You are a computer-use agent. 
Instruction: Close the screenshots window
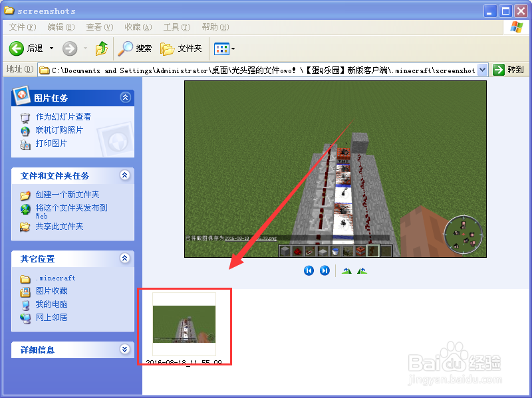pyautogui.click(x=521, y=11)
